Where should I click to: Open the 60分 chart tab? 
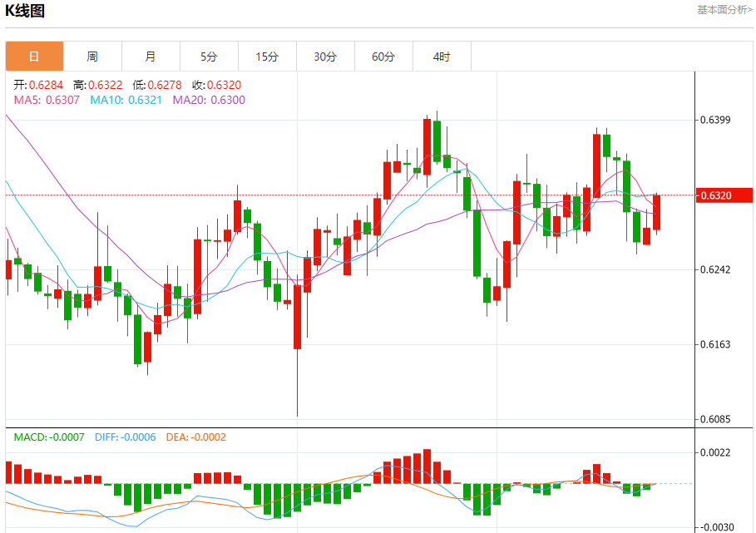[383, 57]
